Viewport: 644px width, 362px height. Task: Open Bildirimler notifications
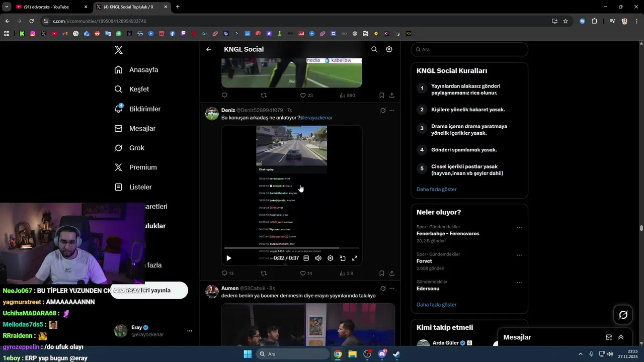(137, 109)
